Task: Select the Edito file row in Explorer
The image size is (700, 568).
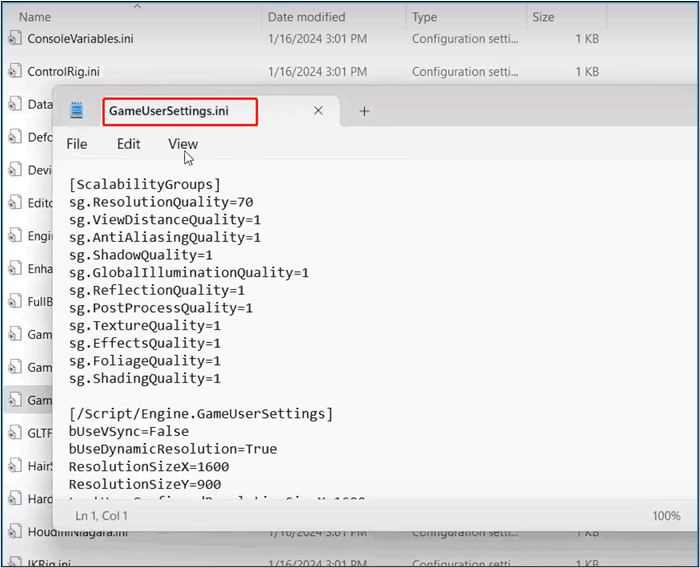Action: coord(29,203)
